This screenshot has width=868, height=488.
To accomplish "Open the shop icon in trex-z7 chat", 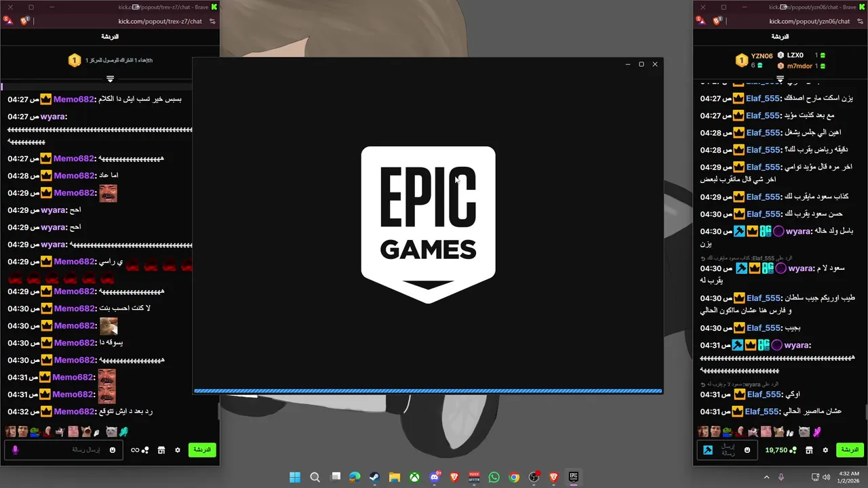I will click(x=161, y=450).
